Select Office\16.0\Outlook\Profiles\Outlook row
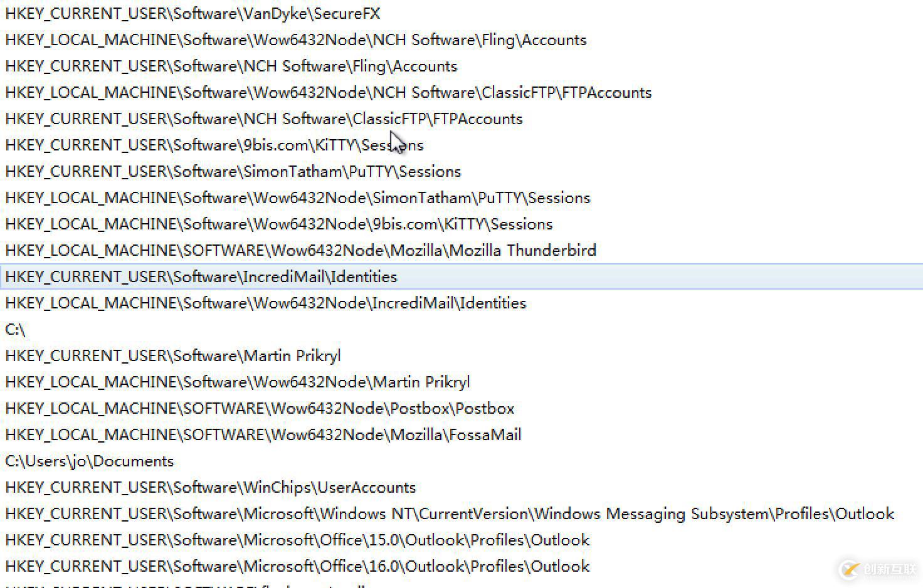Viewport: 923px width, 588px height. point(461,566)
